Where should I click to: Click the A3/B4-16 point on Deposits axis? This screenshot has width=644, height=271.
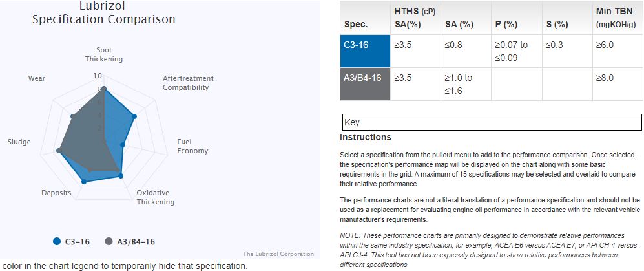point(90,171)
